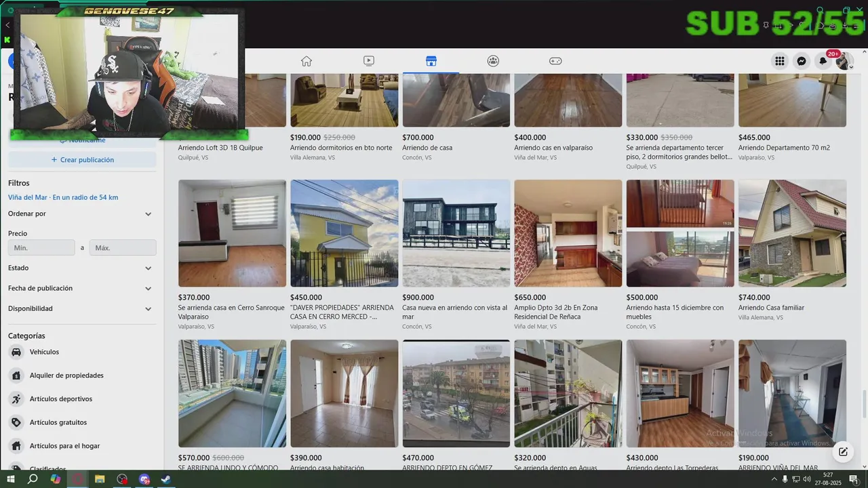The width and height of the screenshot is (868, 488).
Task: Expand the Estado filter
Action: 81,268
